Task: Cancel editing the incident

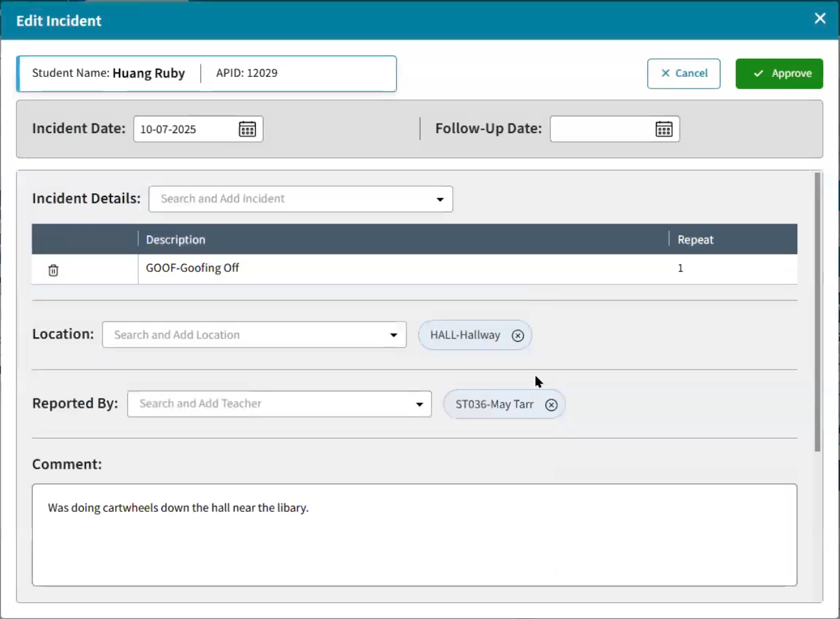Action: [684, 73]
